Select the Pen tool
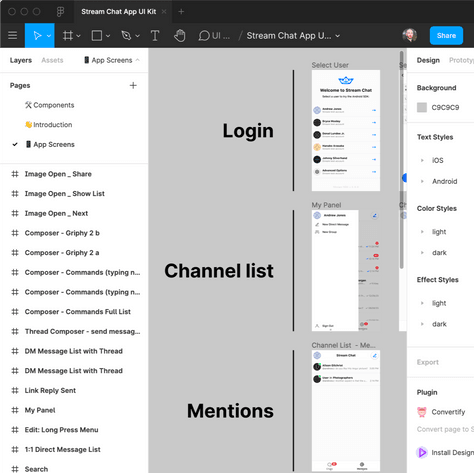 [x=126, y=35]
